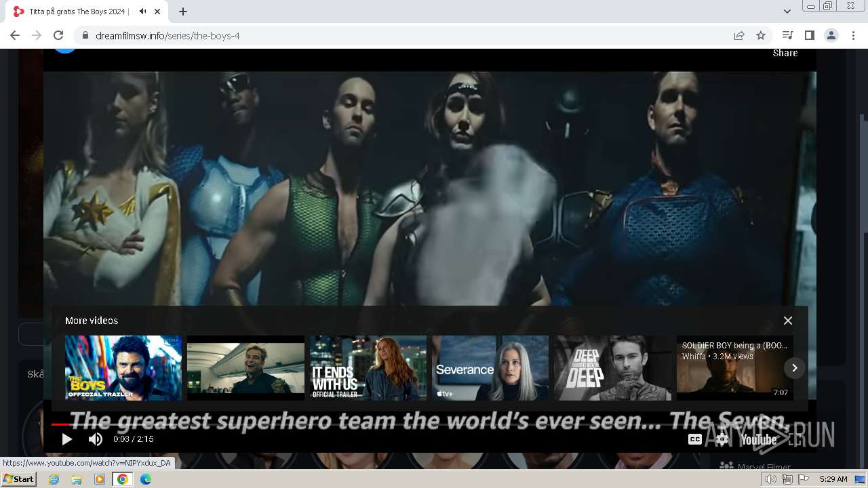Show next suggested videos with the arrow
Screen dimensions: 868x488
tap(794, 368)
